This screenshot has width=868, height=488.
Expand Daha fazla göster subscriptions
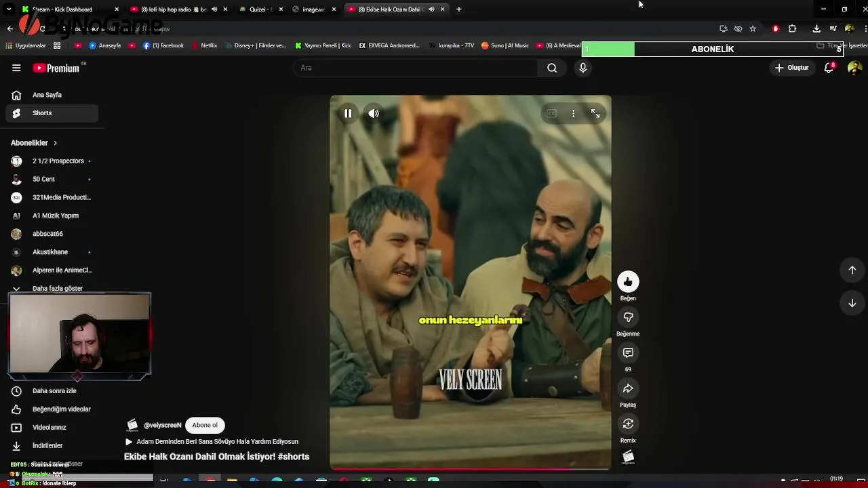coord(52,288)
